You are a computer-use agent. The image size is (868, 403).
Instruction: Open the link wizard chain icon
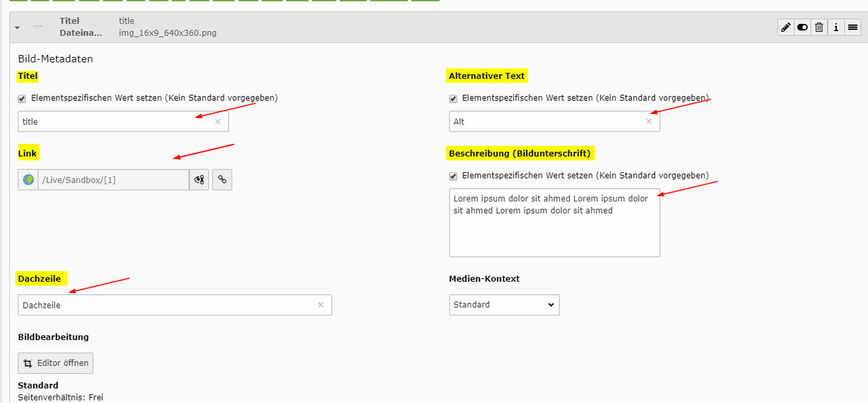pyautogui.click(x=222, y=180)
